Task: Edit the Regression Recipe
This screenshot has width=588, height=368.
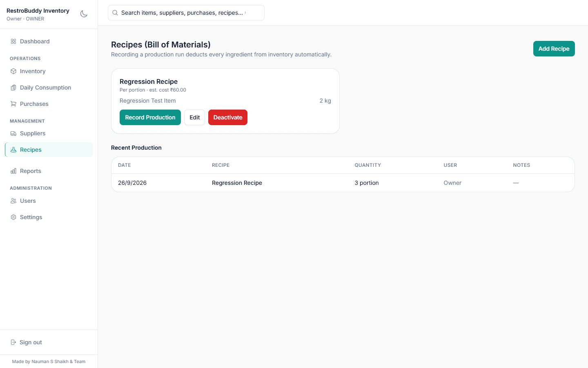Action: (x=195, y=117)
